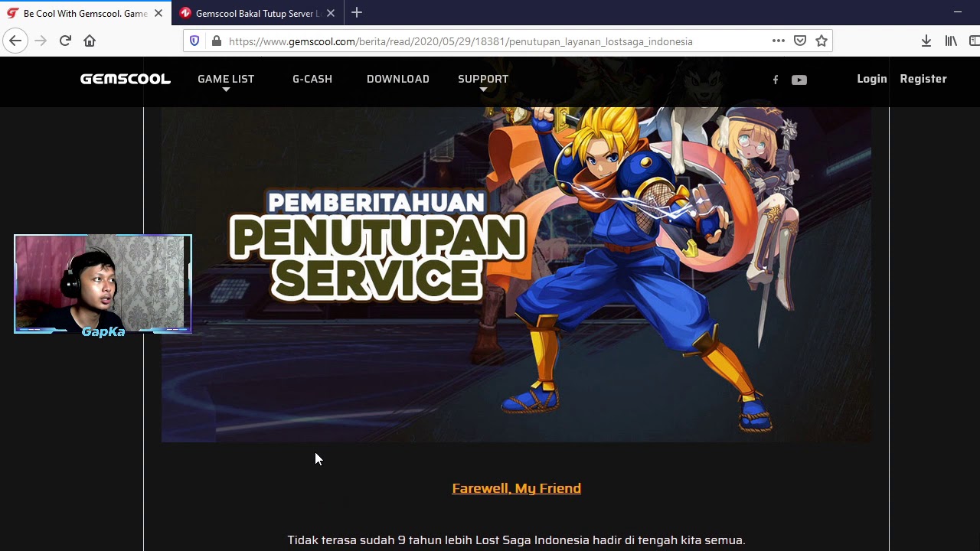980x551 pixels.
Task: Open the library bookmarks icon
Action: 951,41
